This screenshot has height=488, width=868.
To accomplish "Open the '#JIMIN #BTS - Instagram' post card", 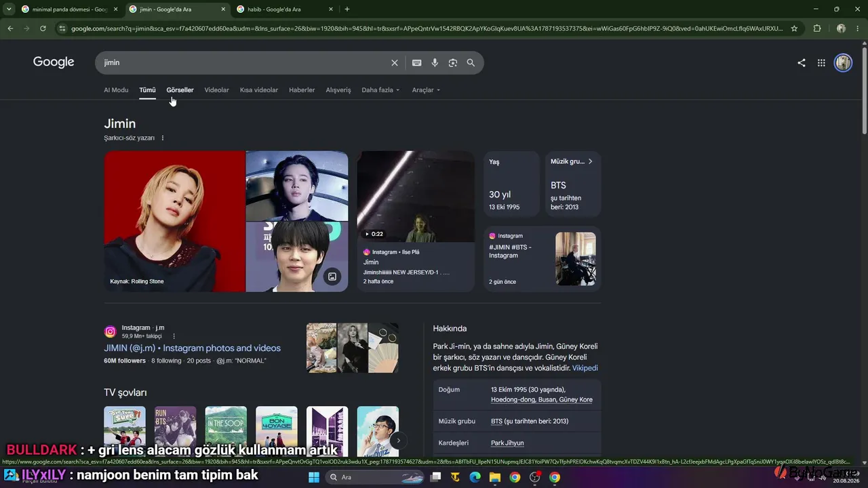I will point(542,259).
